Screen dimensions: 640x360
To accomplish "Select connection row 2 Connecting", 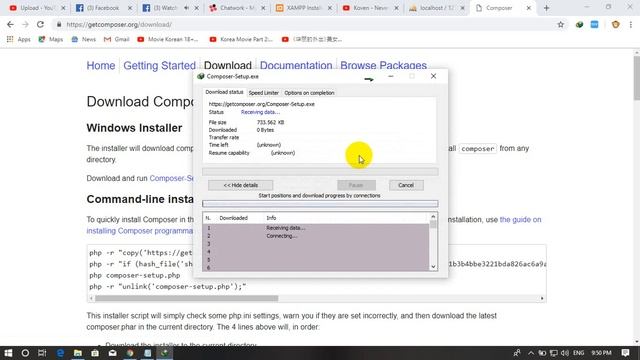I will point(316,236).
